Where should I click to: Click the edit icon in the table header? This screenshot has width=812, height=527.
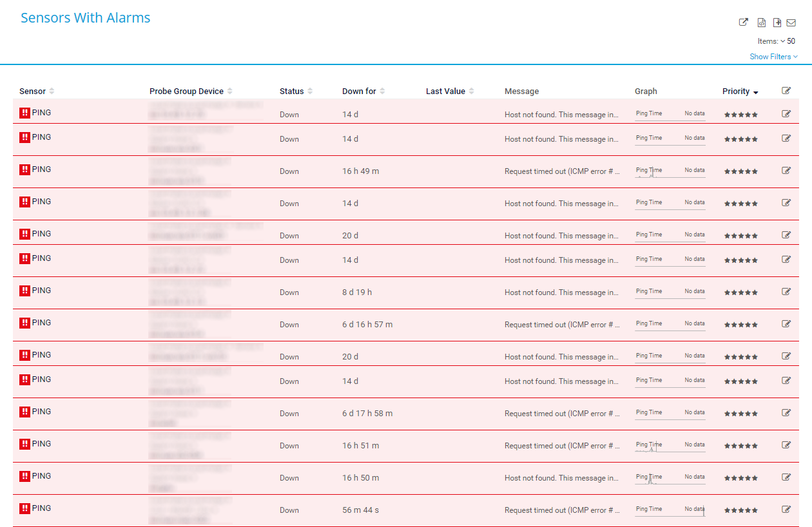point(786,91)
